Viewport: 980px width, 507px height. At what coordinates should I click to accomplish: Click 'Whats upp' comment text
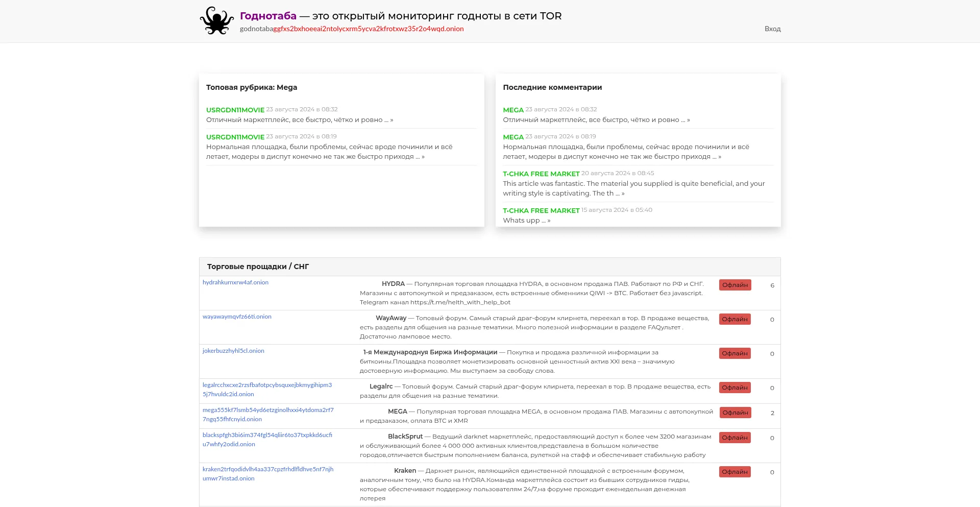[x=526, y=220]
